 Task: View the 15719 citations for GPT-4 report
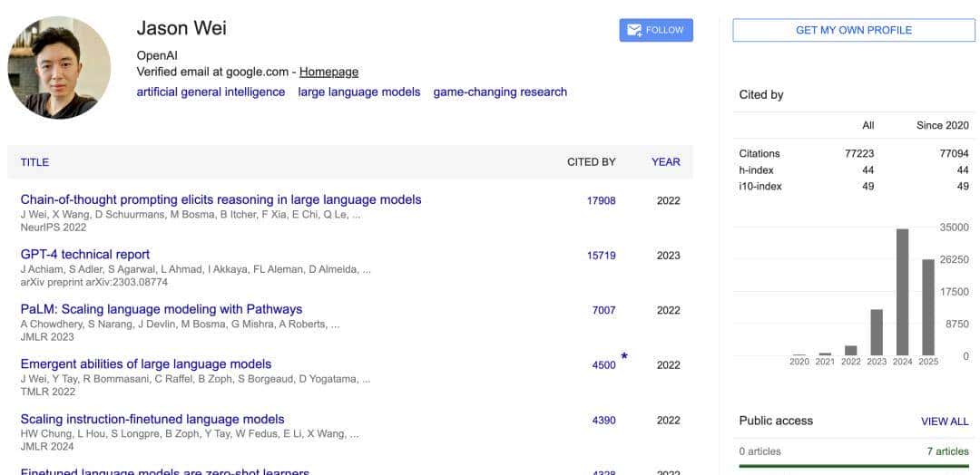[601, 256]
